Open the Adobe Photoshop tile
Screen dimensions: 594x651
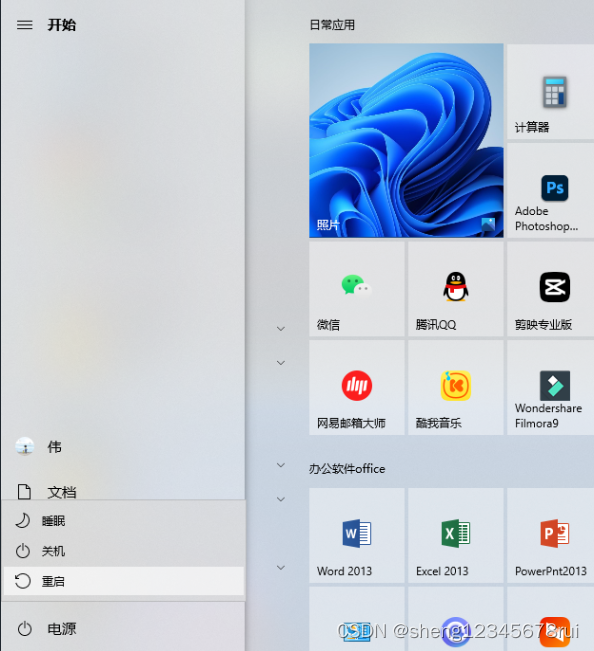point(550,190)
